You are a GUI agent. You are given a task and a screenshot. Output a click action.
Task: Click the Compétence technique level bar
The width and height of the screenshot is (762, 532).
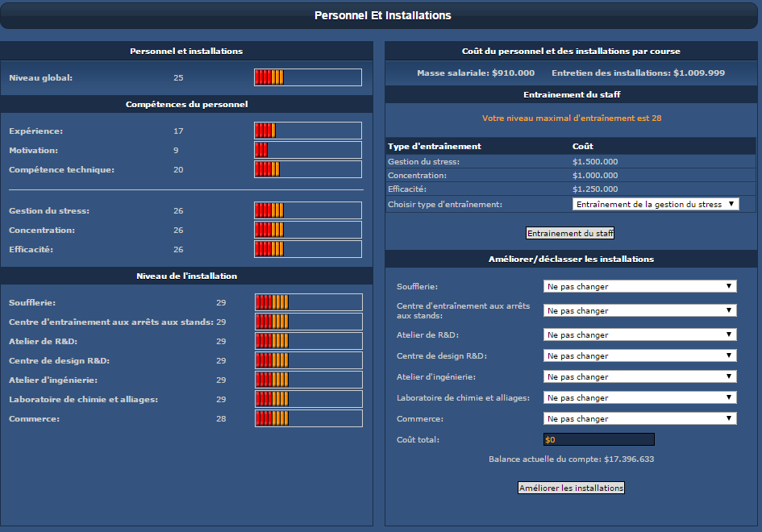307,169
